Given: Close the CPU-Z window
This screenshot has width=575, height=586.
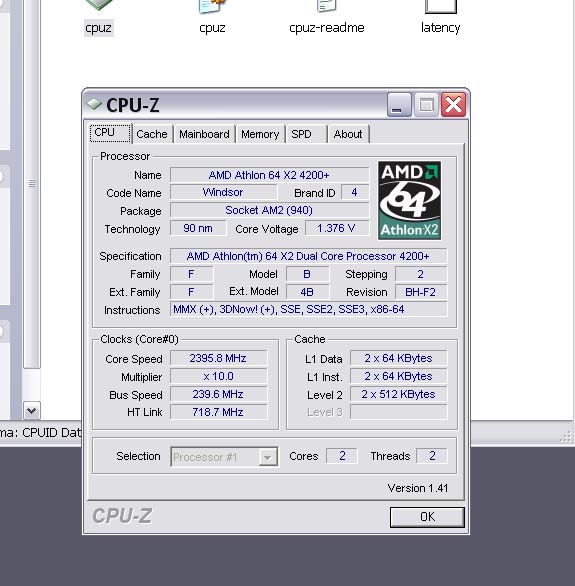Looking at the screenshot, I should [453, 105].
